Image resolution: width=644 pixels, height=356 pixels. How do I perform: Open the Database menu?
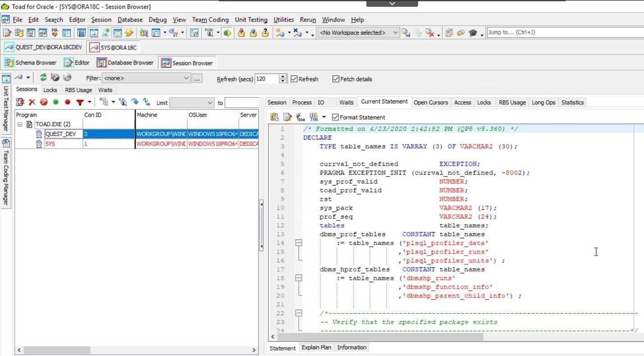(130, 20)
